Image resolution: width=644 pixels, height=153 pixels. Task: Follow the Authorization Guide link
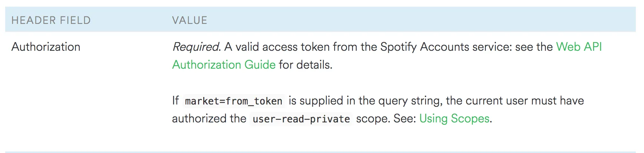click(x=224, y=65)
